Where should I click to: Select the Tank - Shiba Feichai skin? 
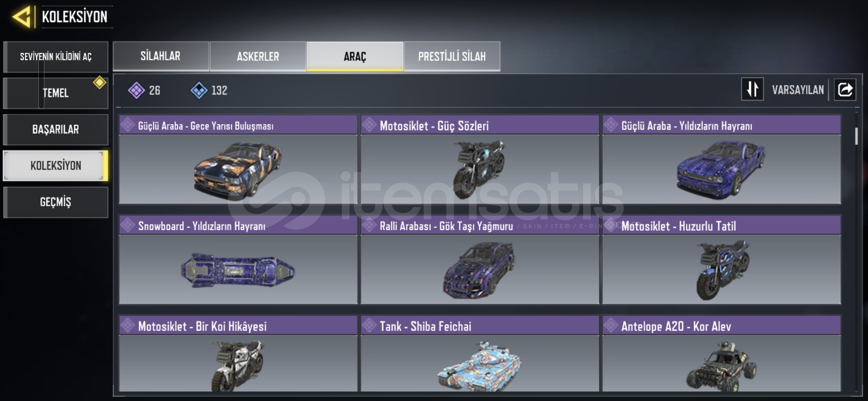[x=480, y=353]
